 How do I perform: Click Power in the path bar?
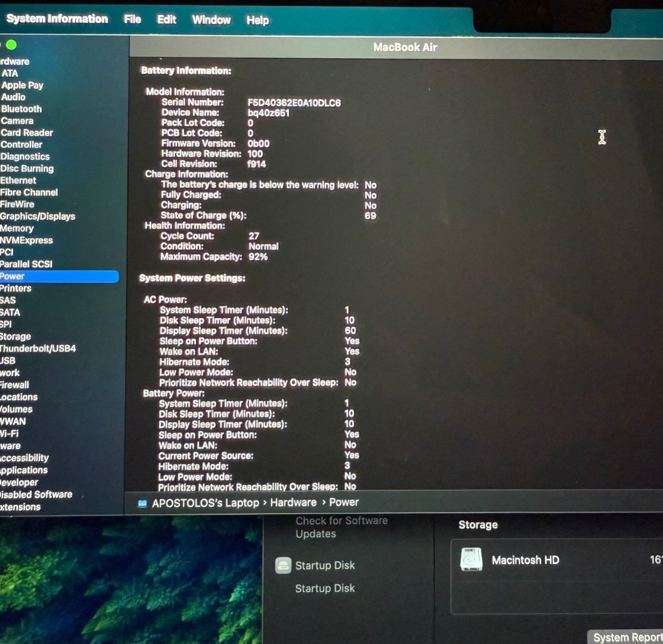coord(344,502)
